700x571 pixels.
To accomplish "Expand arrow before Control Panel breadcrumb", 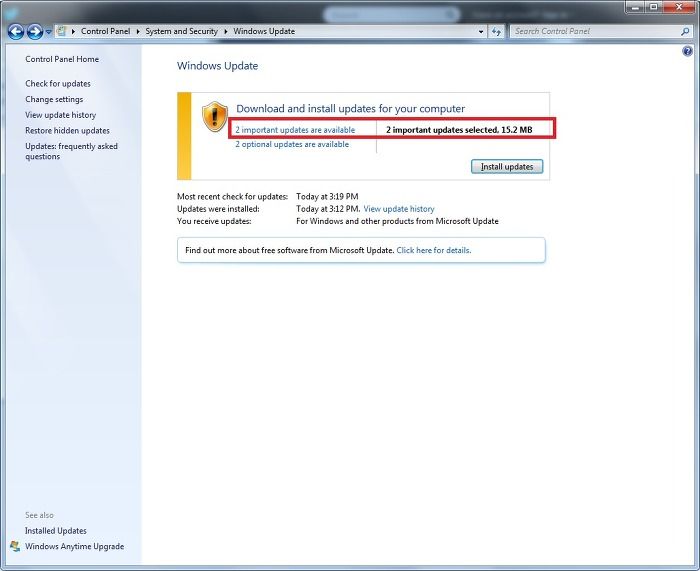I will (x=73, y=31).
